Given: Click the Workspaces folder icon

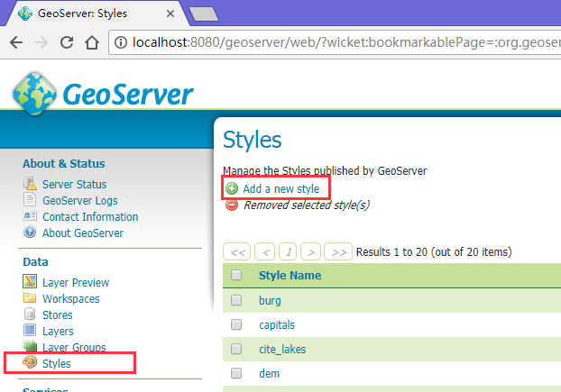Looking at the screenshot, I should pos(30,297).
